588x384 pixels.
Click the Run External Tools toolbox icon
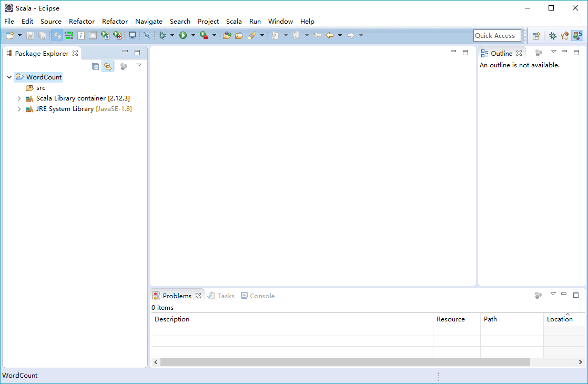pos(204,35)
